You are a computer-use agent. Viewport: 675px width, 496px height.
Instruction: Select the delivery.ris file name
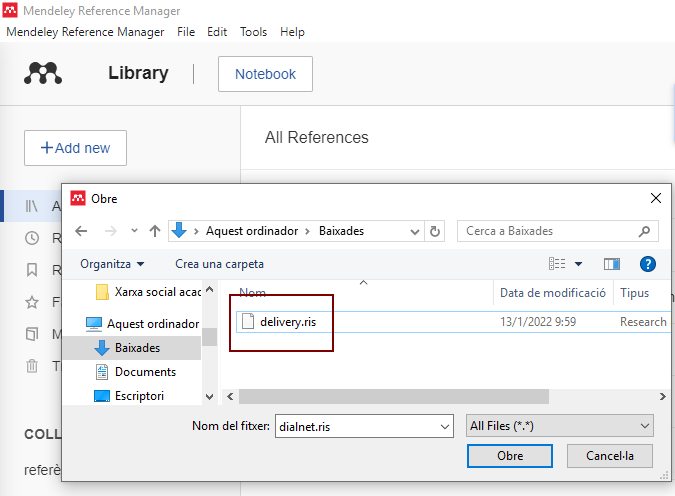288,322
